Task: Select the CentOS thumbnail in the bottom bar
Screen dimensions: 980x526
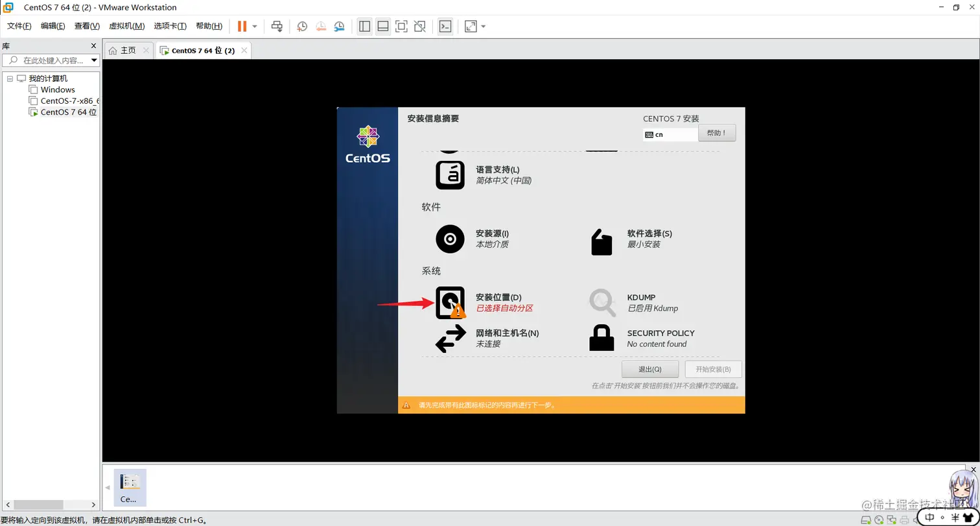Action: [x=130, y=487]
